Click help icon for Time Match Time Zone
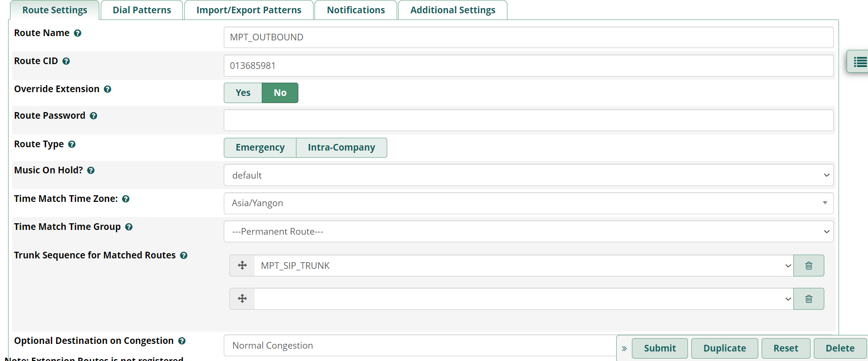Image resolution: width=868 pixels, height=361 pixels. click(126, 199)
